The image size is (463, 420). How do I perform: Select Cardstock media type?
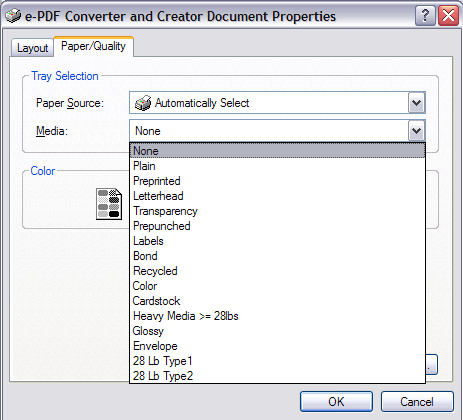(x=277, y=301)
